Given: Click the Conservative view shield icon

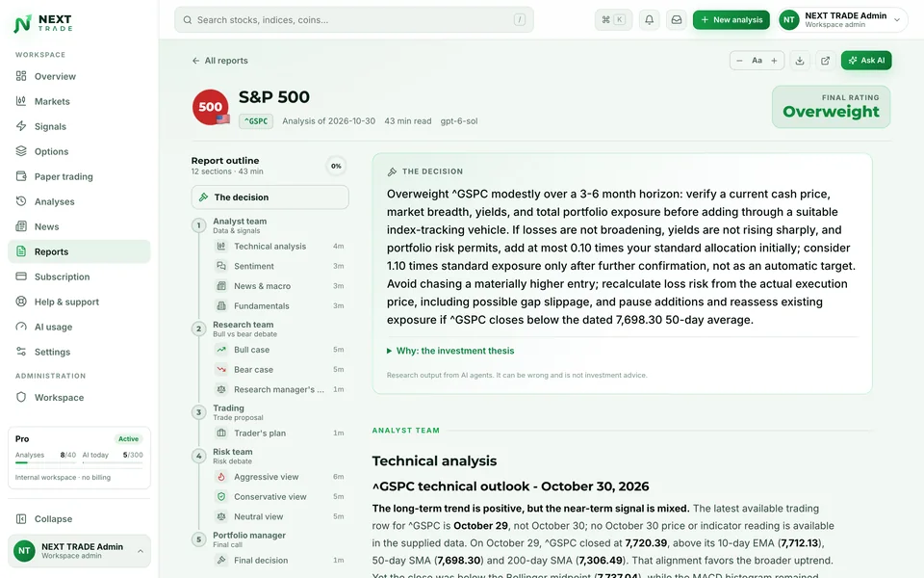Looking at the screenshot, I should pyautogui.click(x=221, y=497).
